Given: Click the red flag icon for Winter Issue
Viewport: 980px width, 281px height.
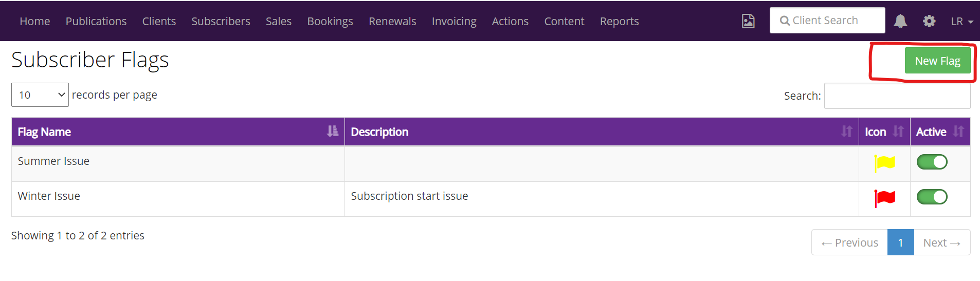Looking at the screenshot, I should point(884,198).
